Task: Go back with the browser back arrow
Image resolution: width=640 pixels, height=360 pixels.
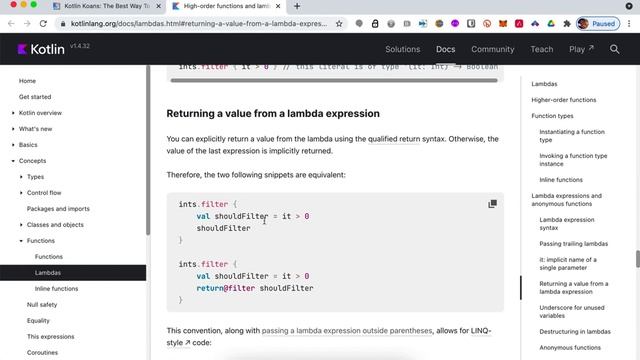Action: point(11,24)
